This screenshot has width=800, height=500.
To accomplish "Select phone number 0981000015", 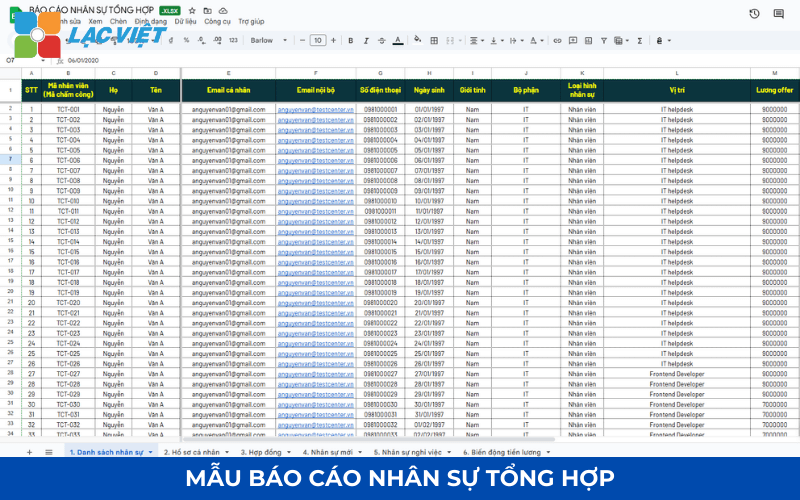I will pyautogui.click(x=381, y=252).
